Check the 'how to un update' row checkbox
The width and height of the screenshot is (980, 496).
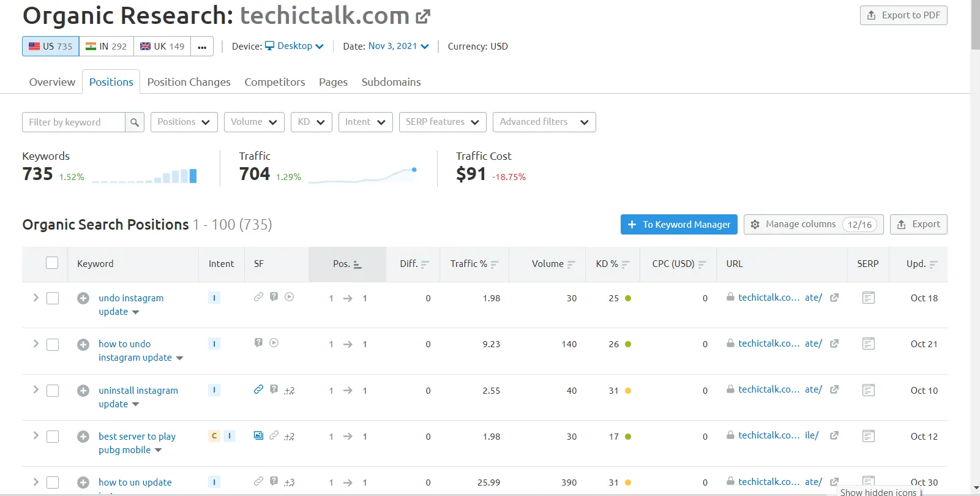[53, 483]
